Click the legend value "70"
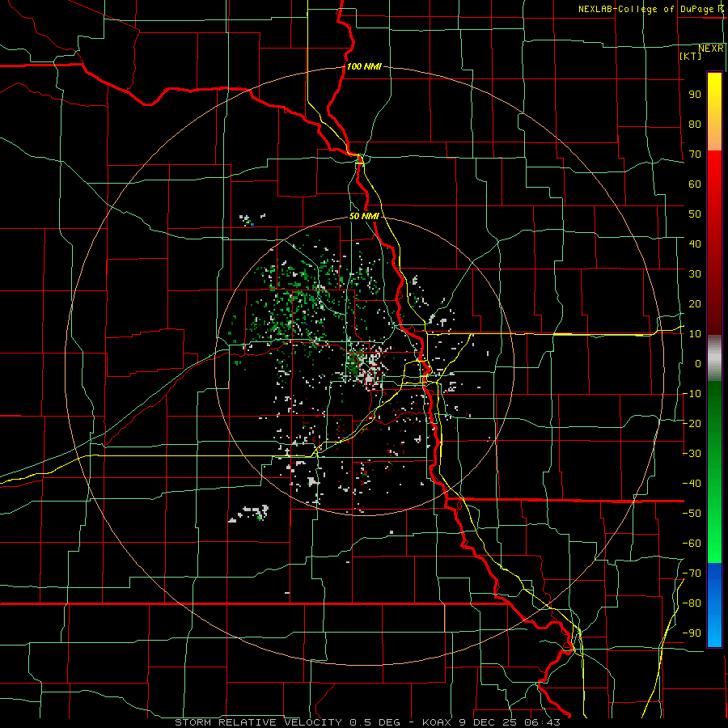The image size is (728, 728). (x=695, y=154)
